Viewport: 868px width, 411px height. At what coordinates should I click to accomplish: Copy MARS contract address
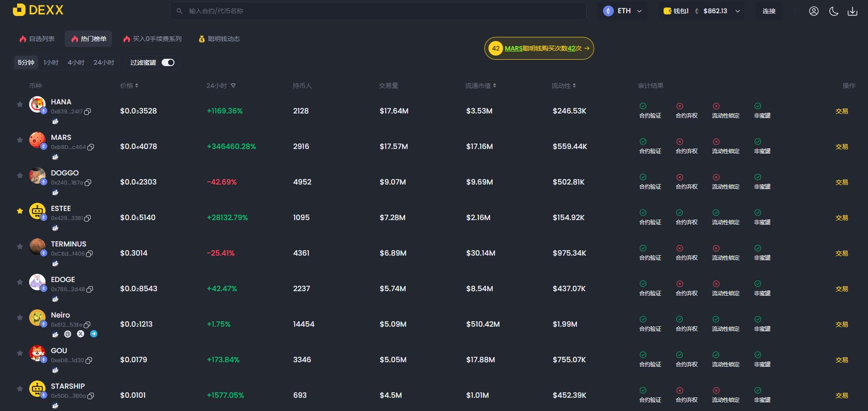tap(91, 147)
